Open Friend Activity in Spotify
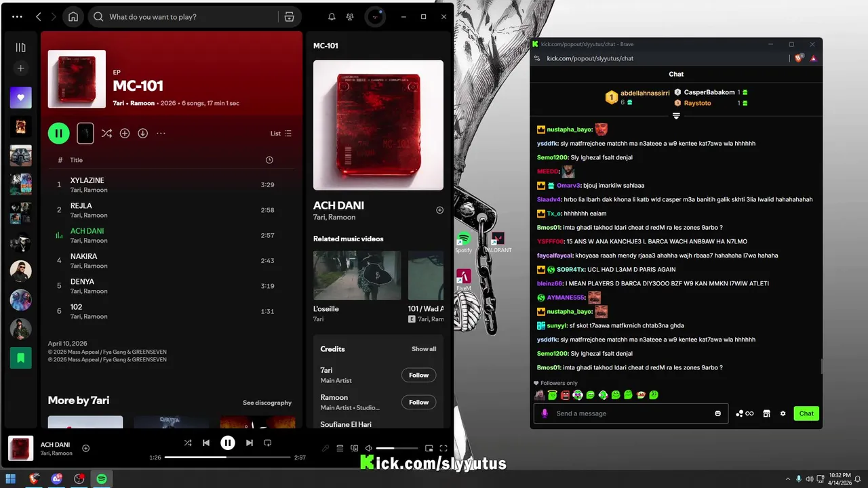This screenshot has width=868, height=488. 350,17
